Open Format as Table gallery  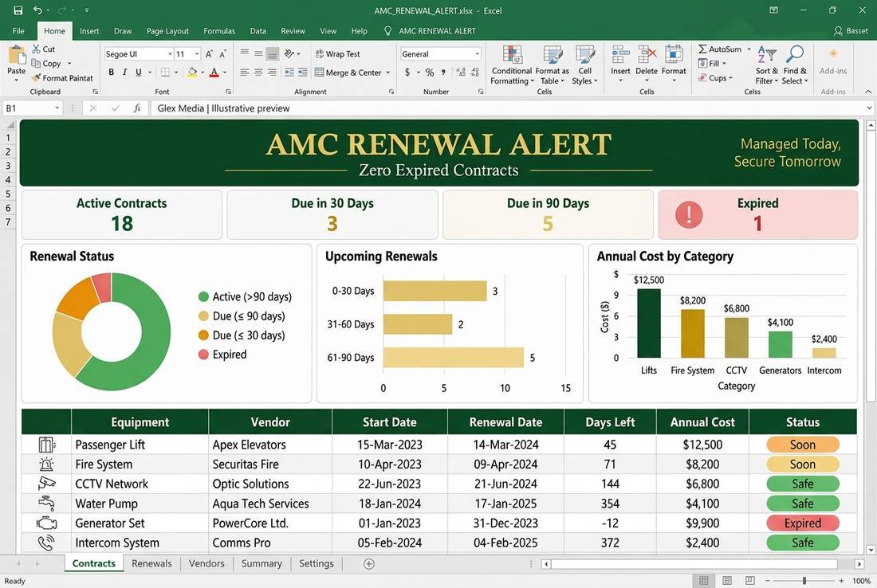[x=552, y=65]
